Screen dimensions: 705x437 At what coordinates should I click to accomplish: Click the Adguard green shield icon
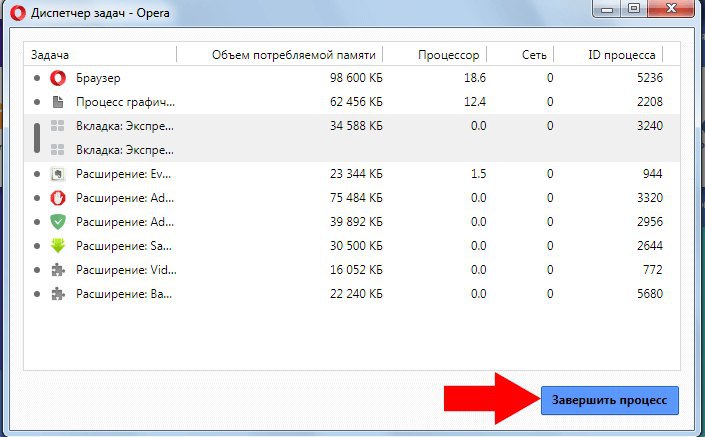pyautogui.click(x=58, y=222)
